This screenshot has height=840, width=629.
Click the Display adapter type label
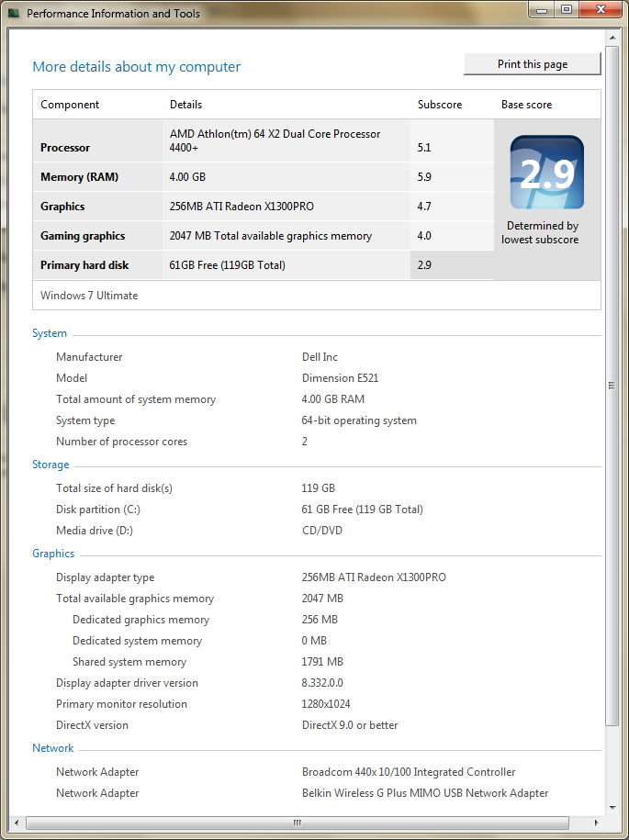(105, 577)
